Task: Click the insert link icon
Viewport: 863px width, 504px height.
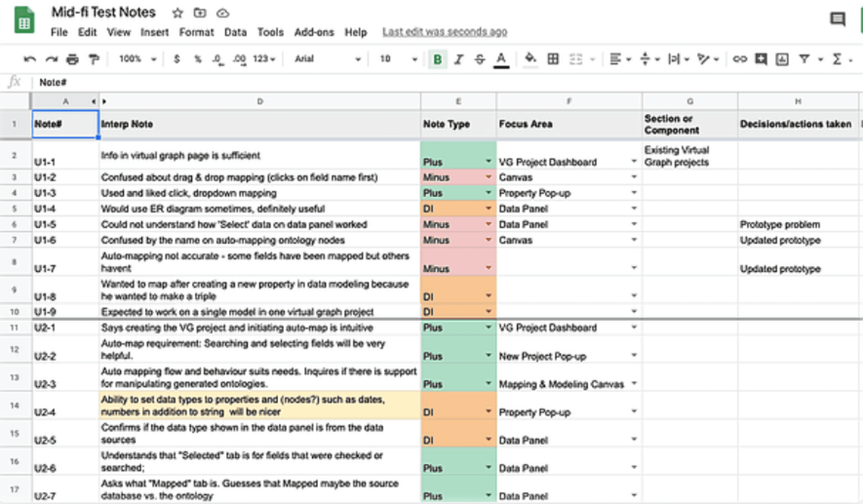Action: click(x=739, y=59)
